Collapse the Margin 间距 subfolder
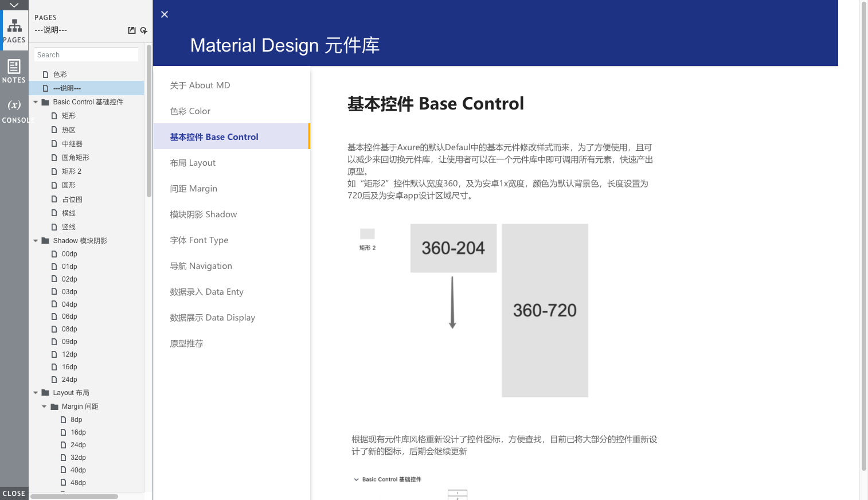The width and height of the screenshot is (868, 500). click(x=44, y=407)
